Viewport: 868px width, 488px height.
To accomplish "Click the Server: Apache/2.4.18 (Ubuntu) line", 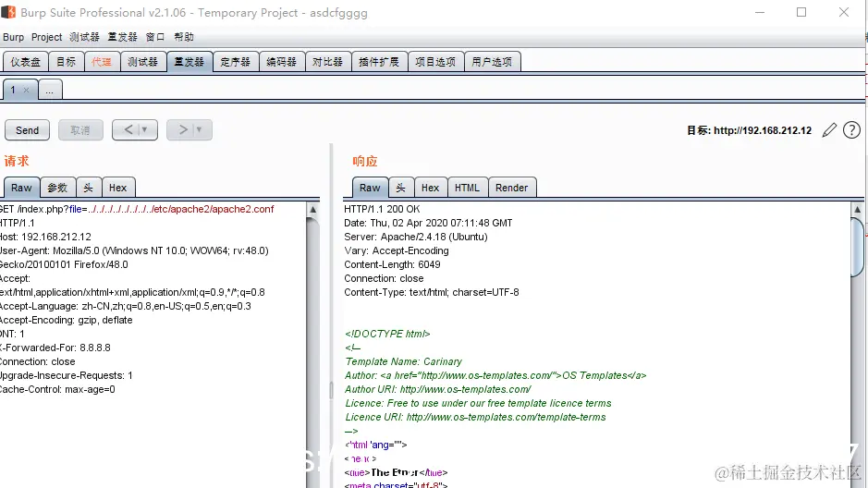I will [416, 237].
